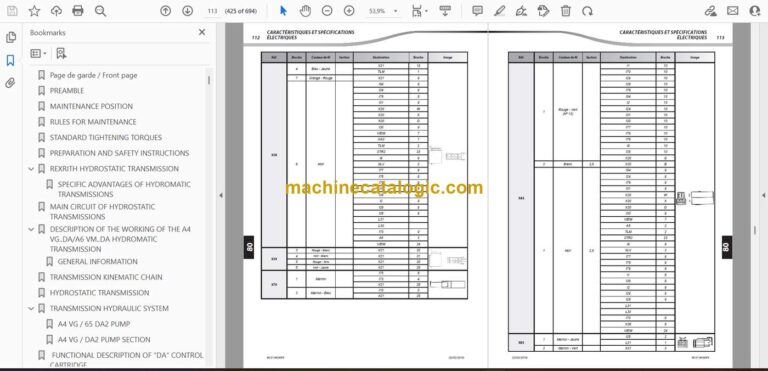Activate the Selection arrow tool
The width and height of the screenshot is (768, 371).
283,11
